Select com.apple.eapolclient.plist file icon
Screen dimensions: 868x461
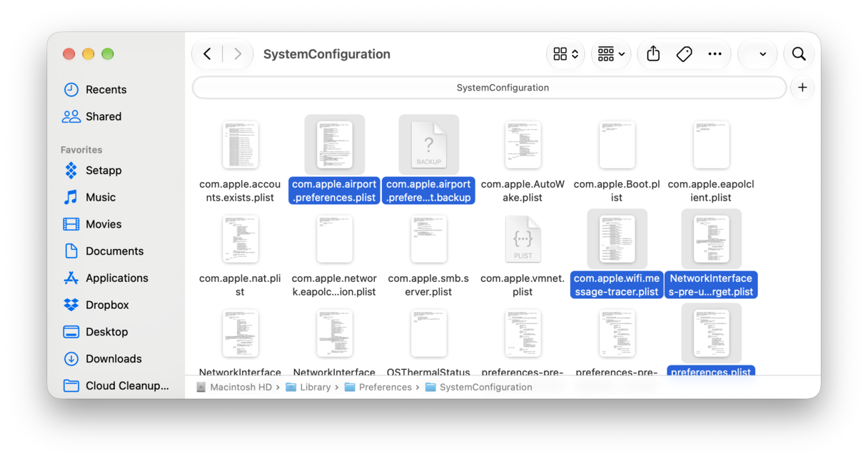(x=711, y=145)
